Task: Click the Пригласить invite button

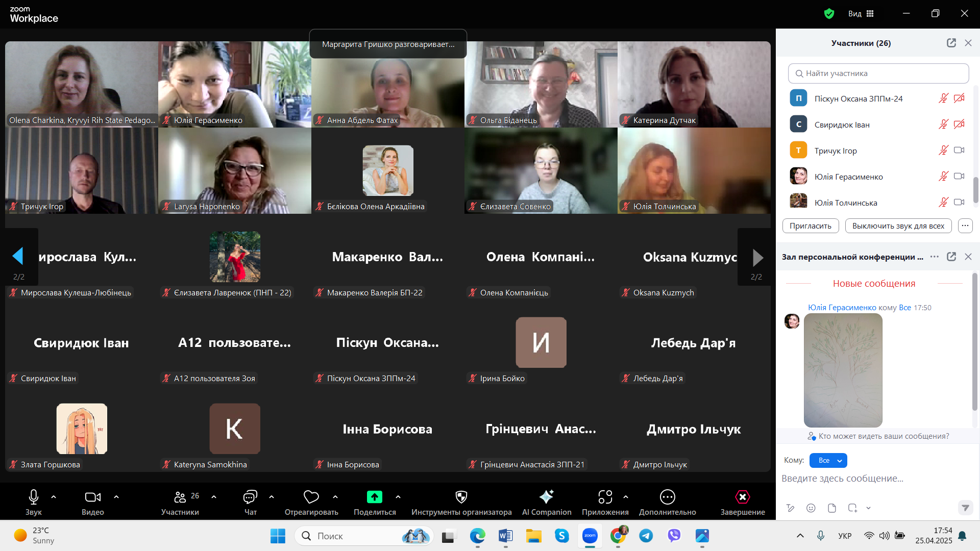Action: (810, 226)
